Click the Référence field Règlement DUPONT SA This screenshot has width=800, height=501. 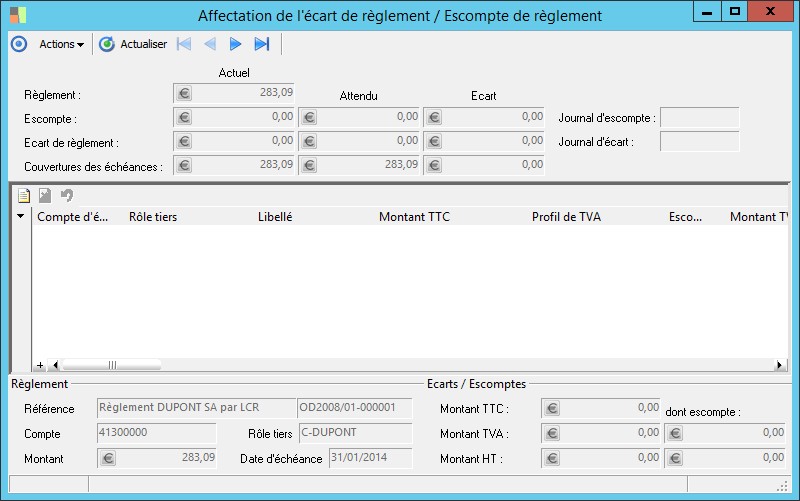pyautogui.click(x=196, y=408)
